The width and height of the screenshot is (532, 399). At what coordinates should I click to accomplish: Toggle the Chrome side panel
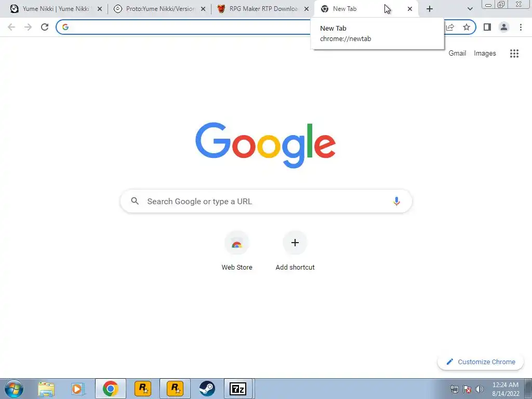(x=487, y=27)
